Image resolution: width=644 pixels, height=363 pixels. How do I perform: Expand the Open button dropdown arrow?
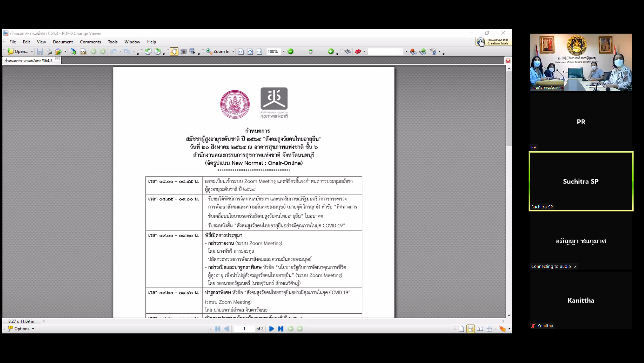tap(32, 51)
